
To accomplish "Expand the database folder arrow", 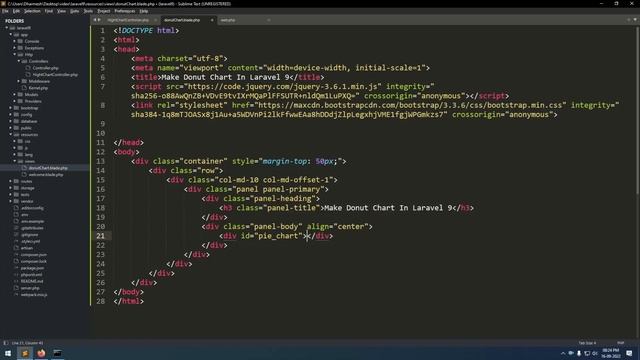I will [x=11, y=121].
